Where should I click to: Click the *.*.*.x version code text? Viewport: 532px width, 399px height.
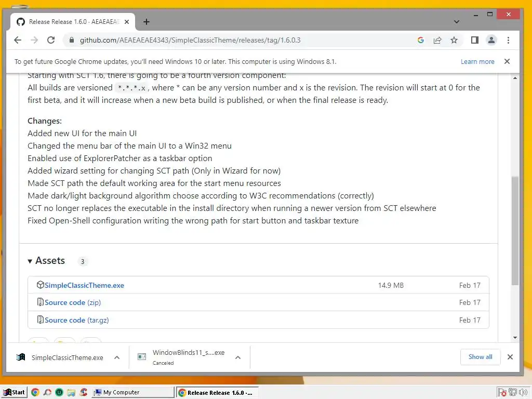(x=131, y=88)
